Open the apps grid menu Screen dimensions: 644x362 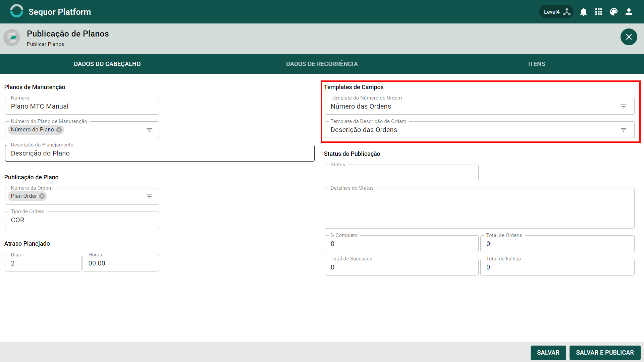pos(599,12)
